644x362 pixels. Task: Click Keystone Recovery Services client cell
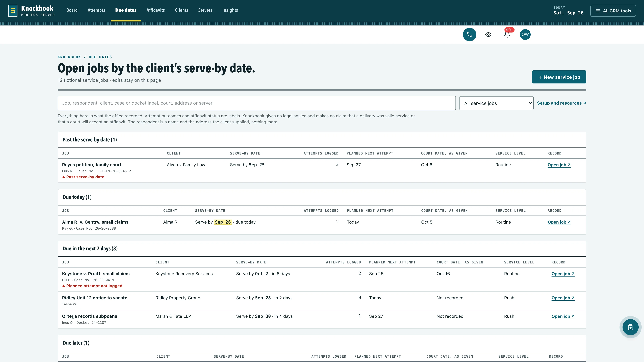(184, 274)
